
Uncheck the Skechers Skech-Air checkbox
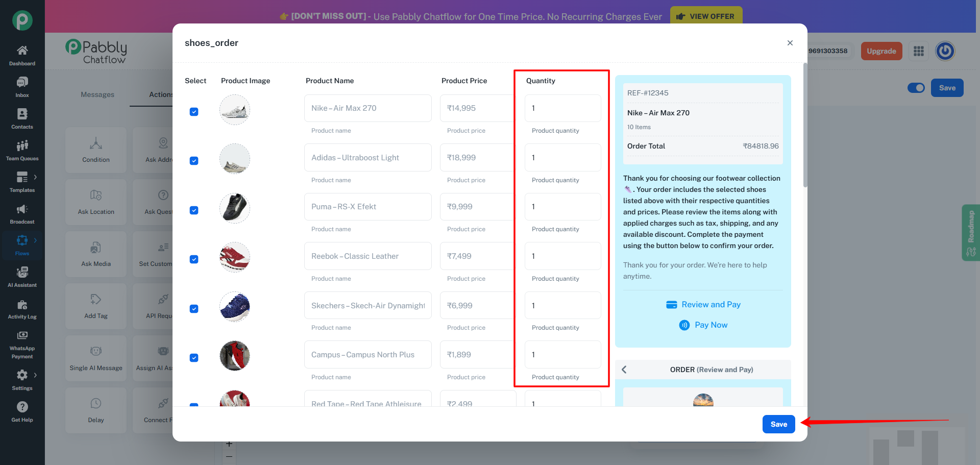click(194, 309)
